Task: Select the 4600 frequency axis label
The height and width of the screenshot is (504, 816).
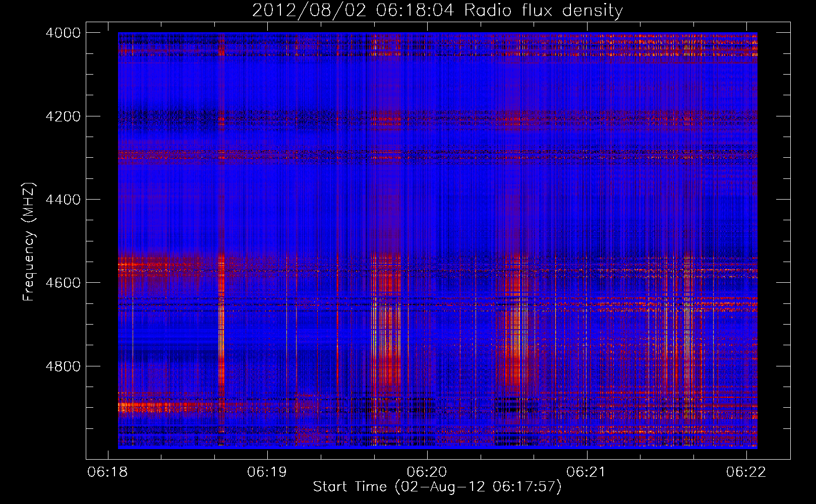Action: [x=63, y=283]
